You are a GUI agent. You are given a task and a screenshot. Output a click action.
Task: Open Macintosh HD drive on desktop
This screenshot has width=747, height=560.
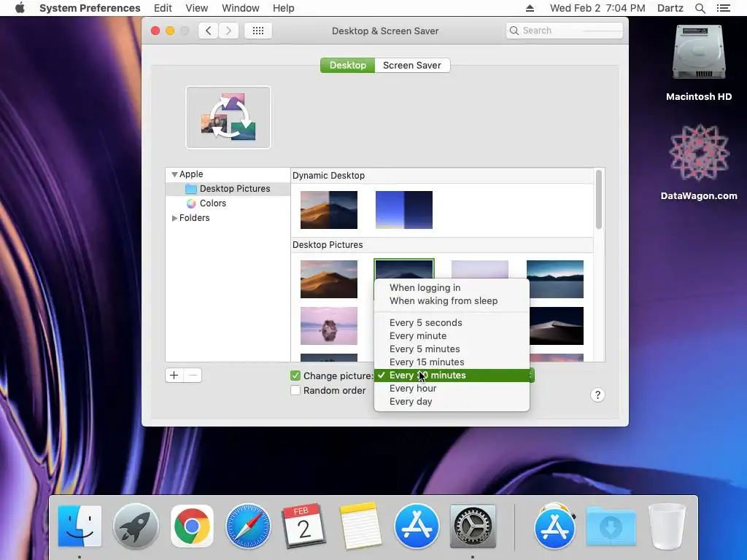[699, 63]
